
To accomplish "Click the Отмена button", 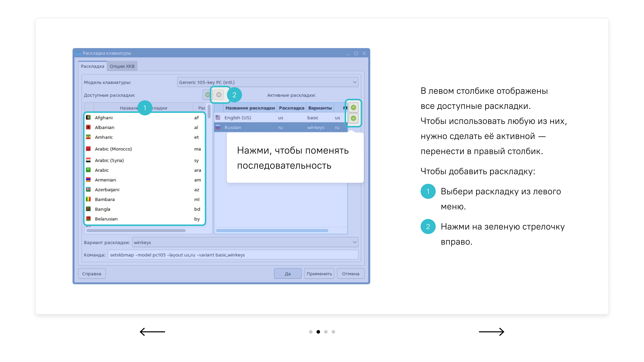I will (x=350, y=274).
